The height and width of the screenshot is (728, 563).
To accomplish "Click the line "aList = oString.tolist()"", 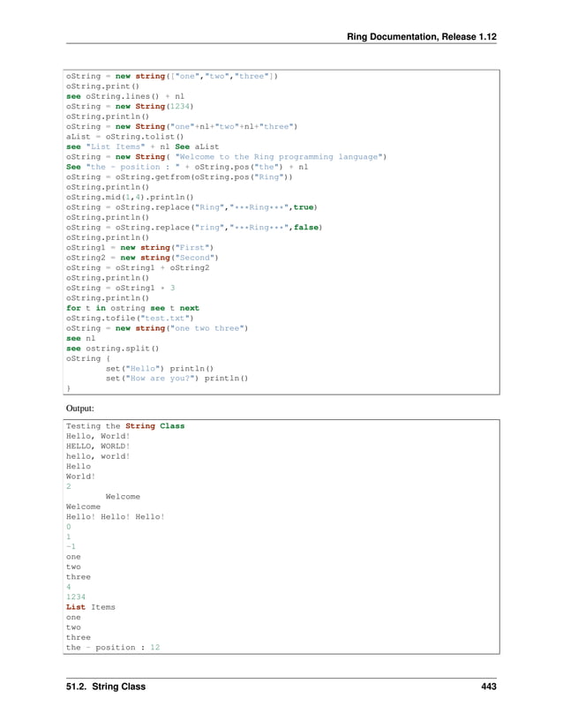I will pyautogui.click(x=124, y=137).
